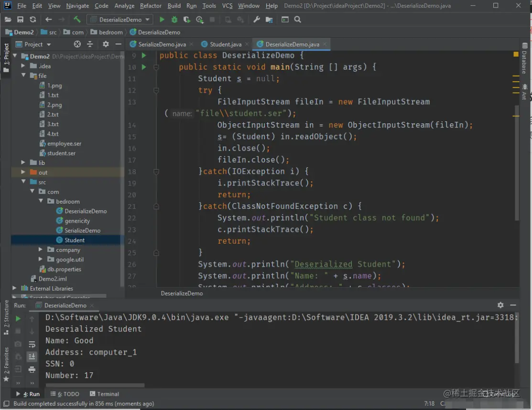
Task: Click the Profiler run icon in toolbar
Action: point(199,20)
